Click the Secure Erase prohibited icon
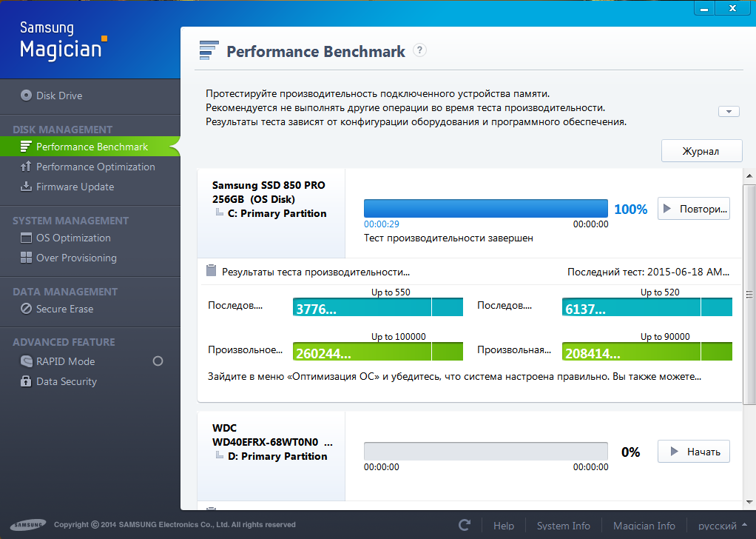This screenshot has width=756, height=539. [26, 308]
